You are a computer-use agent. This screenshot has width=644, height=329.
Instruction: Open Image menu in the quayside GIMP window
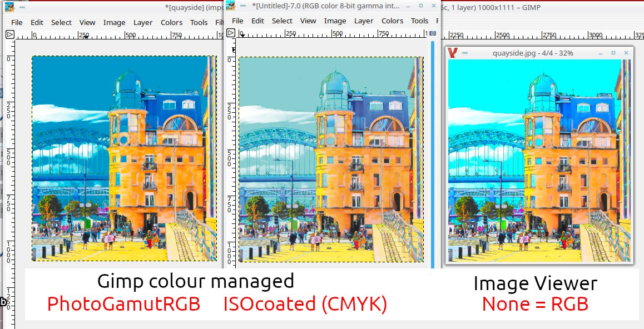pyautogui.click(x=114, y=23)
